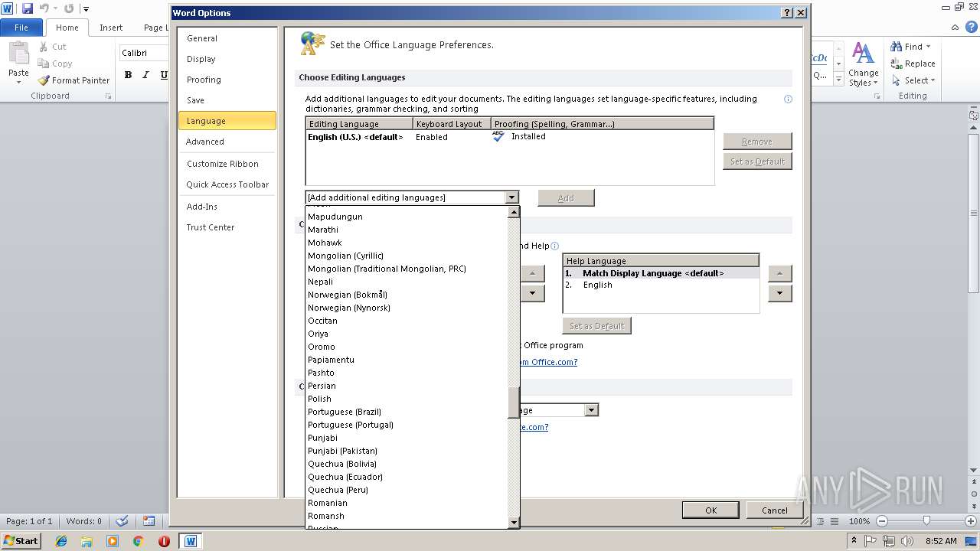This screenshot has width=980, height=551.
Task: Toggle Italic formatting
Action: (145, 75)
